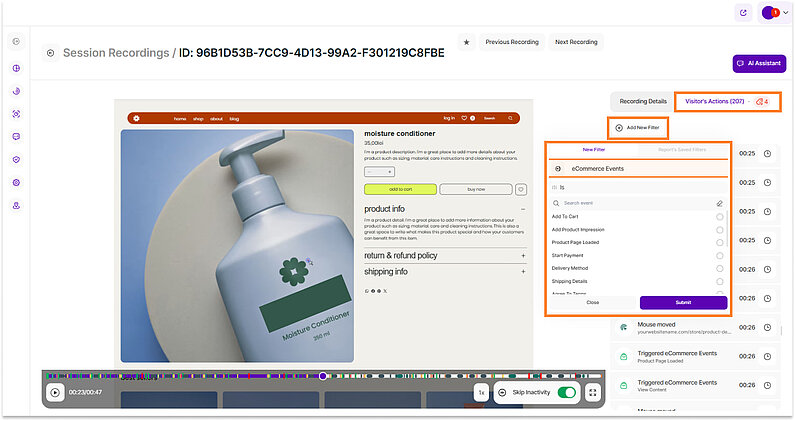Open the 1x playback speed selector
This screenshot has width=795, height=421.
pos(481,393)
